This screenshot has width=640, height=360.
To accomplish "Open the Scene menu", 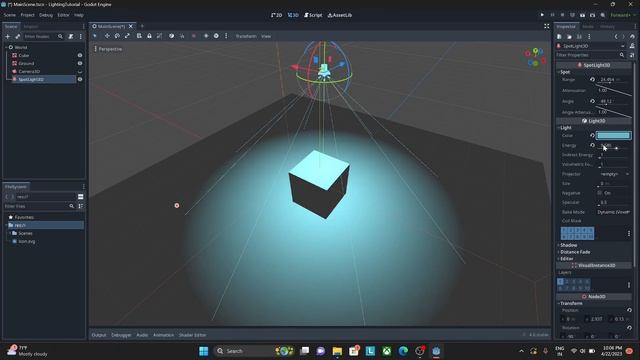I will pyautogui.click(x=10, y=15).
